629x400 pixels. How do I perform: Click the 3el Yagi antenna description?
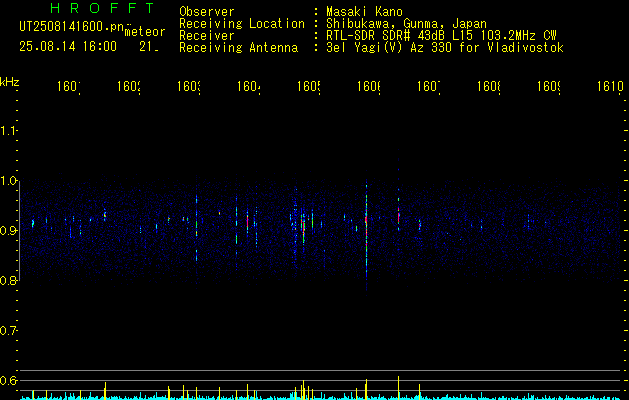pyautogui.click(x=445, y=48)
